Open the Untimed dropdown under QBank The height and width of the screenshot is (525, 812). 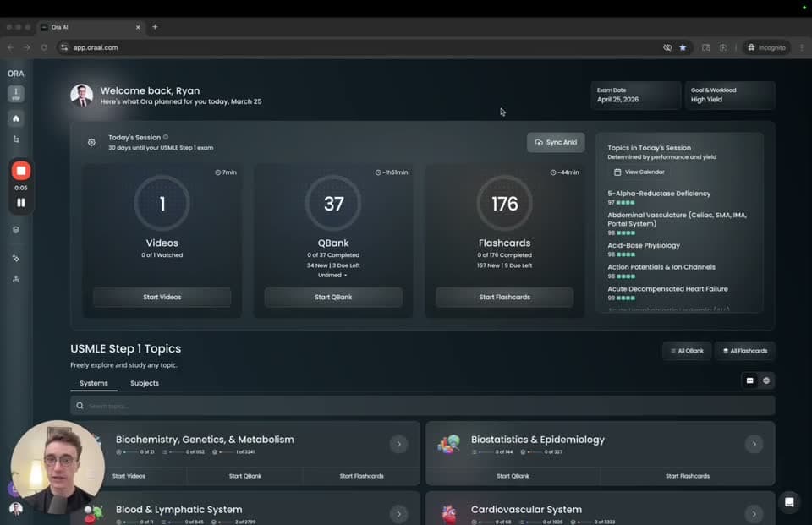click(333, 273)
